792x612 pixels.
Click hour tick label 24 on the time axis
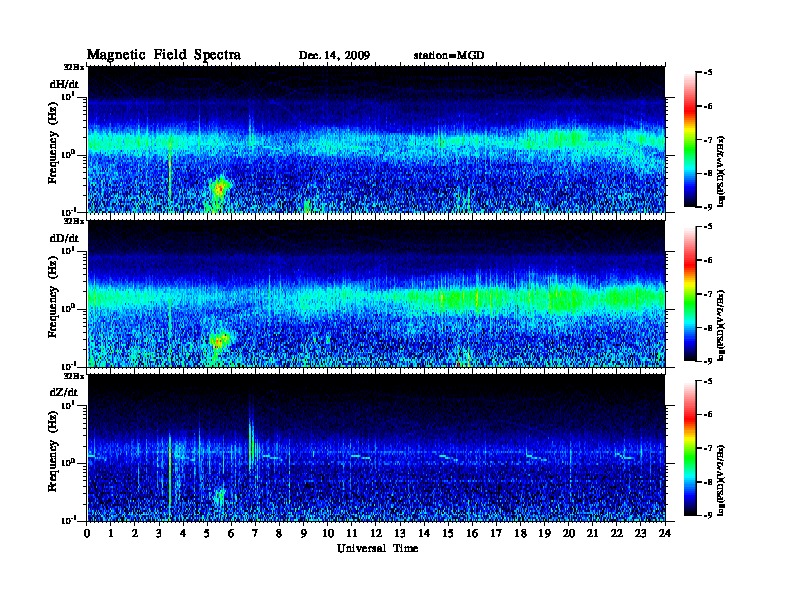point(665,533)
